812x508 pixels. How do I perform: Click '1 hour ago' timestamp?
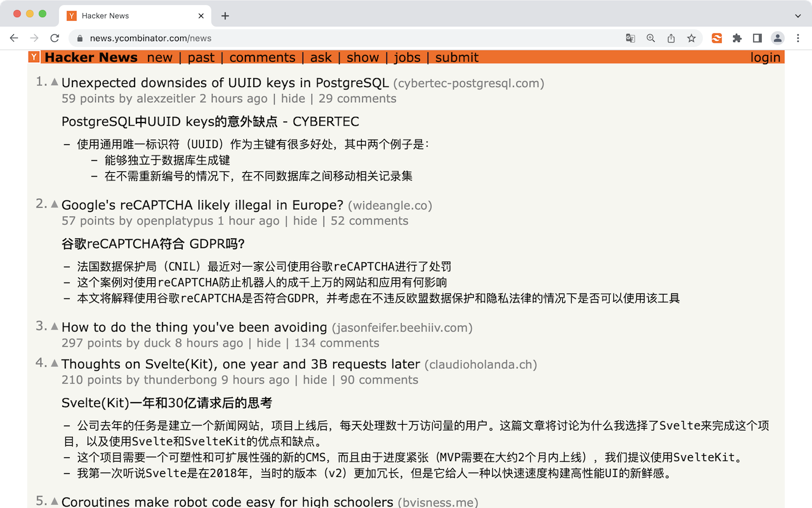[249, 221]
